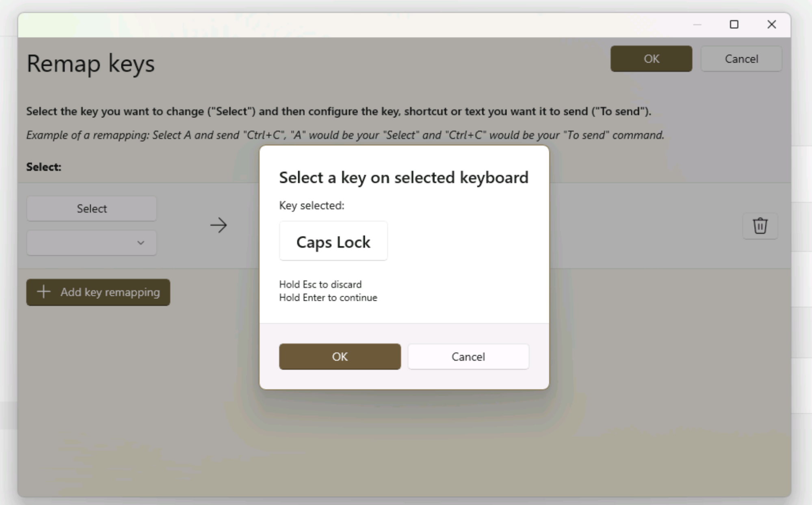Viewport: 812px width, 505px height.
Task: Click the 'Select:' column label
Action: (44, 167)
